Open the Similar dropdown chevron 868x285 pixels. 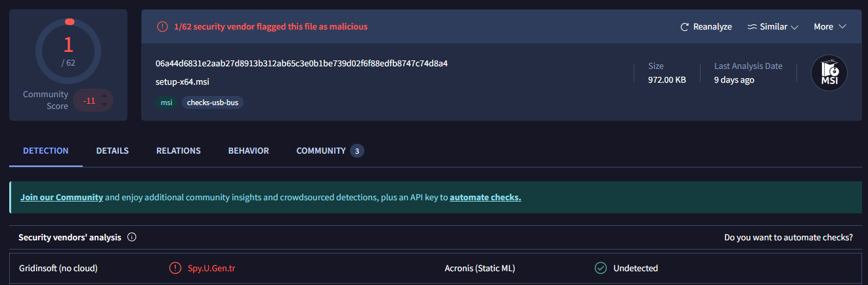794,27
